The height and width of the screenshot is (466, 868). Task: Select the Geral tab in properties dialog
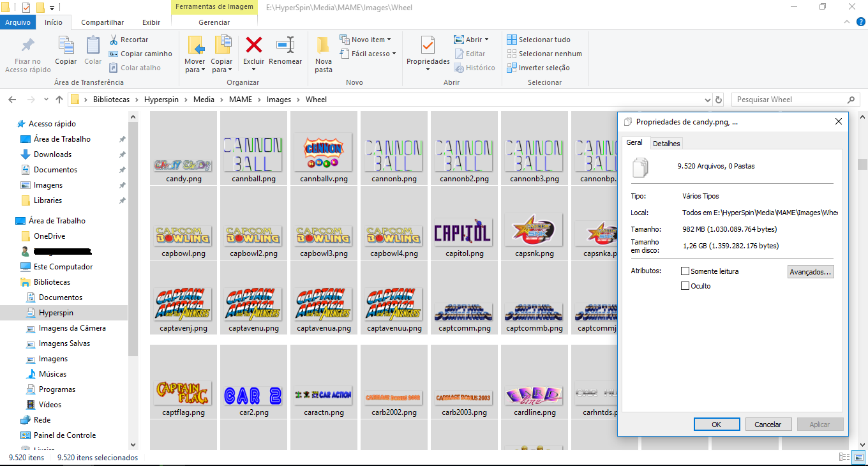pyautogui.click(x=634, y=142)
